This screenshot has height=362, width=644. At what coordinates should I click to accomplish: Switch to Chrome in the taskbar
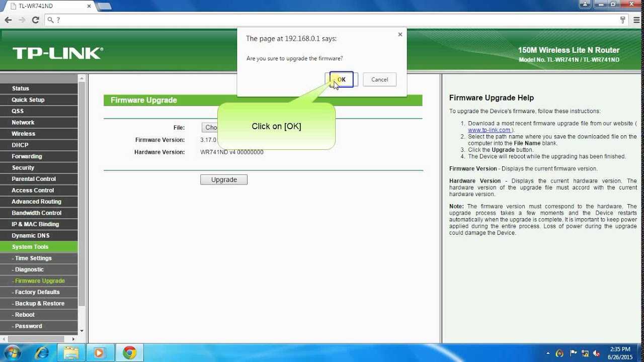coord(129,353)
